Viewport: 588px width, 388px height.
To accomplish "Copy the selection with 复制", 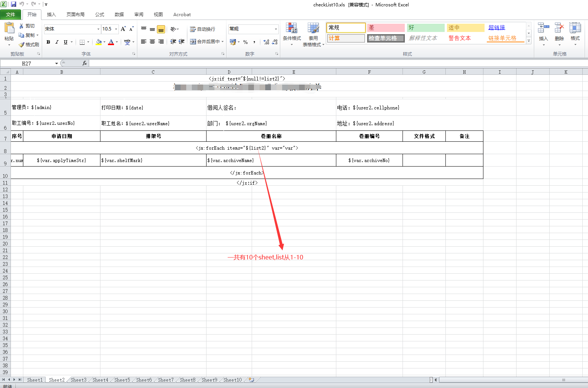I will point(27,35).
